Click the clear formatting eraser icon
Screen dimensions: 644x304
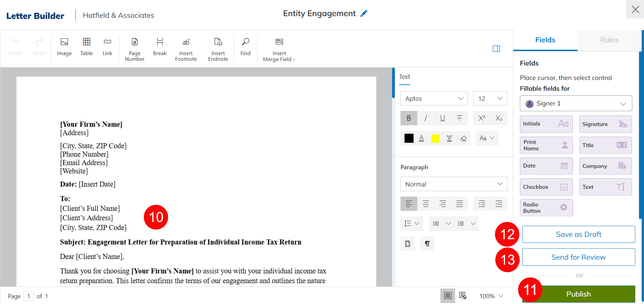click(464, 138)
